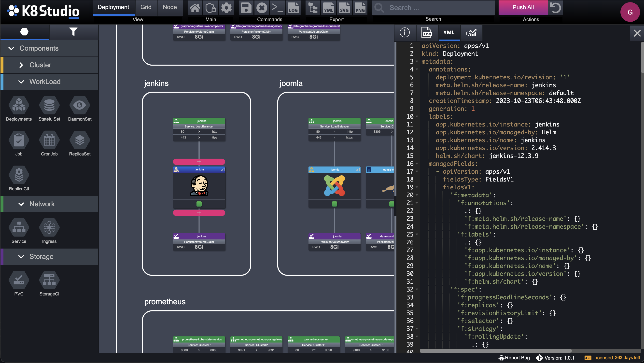
Task: Click the joomla PersistentVolumeClaim node
Action: coord(334,242)
